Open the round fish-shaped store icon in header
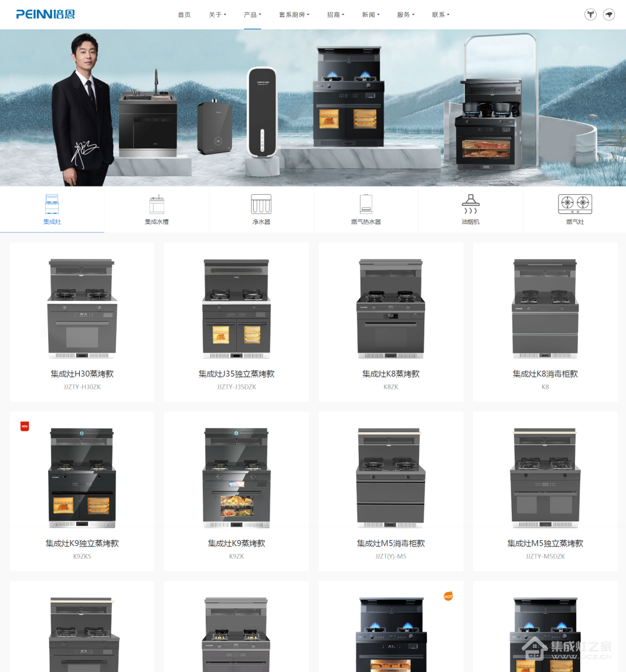The height and width of the screenshot is (672, 626). pos(609,15)
